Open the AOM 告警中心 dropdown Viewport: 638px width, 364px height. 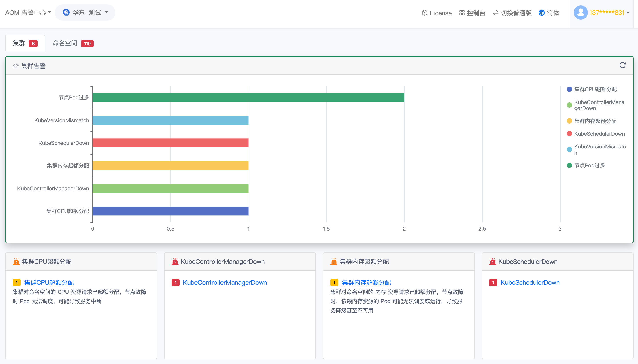click(x=28, y=13)
